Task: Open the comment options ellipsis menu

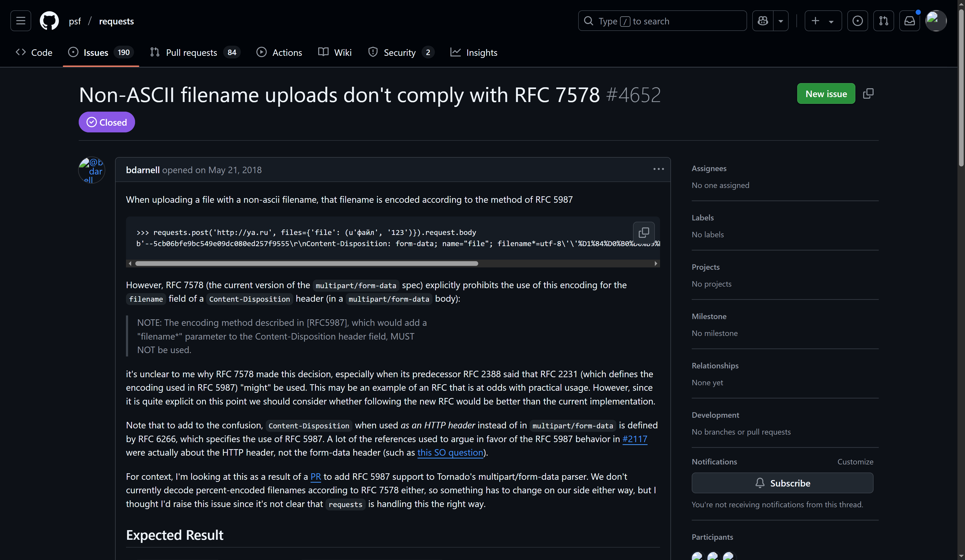Action: coord(658,169)
